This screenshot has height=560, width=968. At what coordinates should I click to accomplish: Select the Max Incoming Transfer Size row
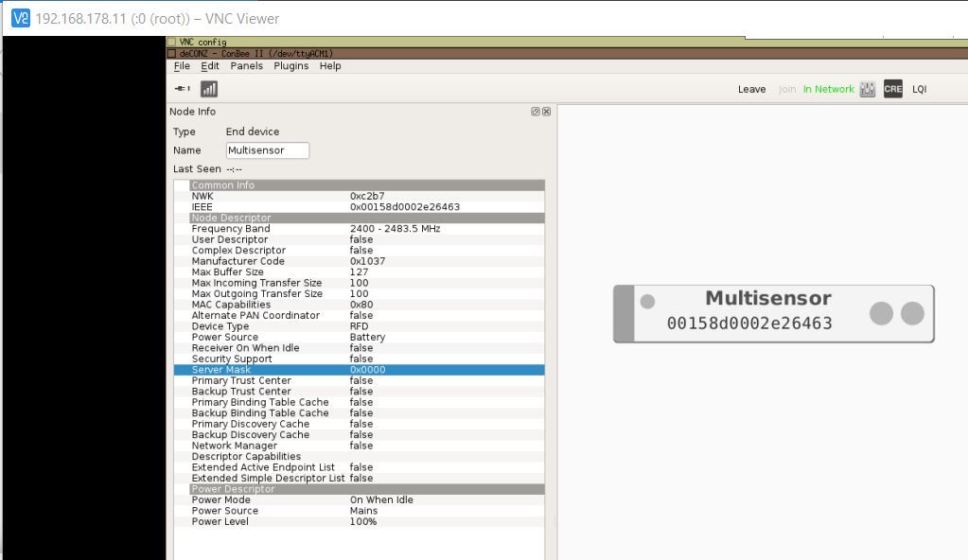pos(360,283)
